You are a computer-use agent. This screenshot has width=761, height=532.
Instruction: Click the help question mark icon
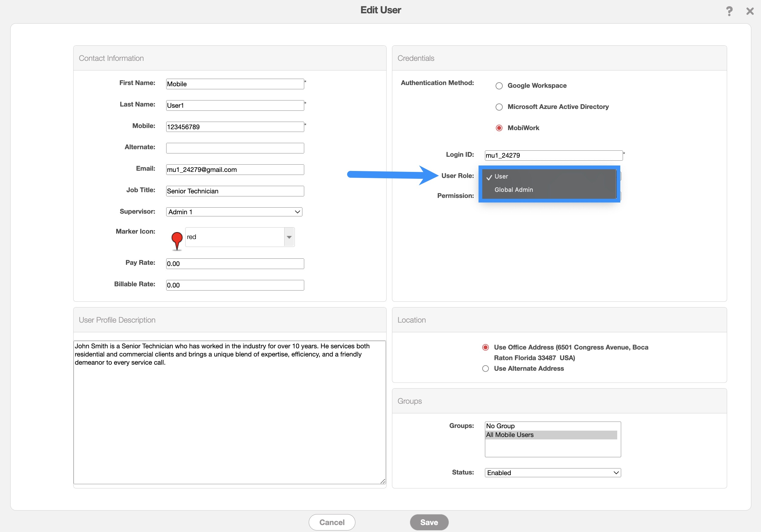pyautogui.click(x=729, y=11)
